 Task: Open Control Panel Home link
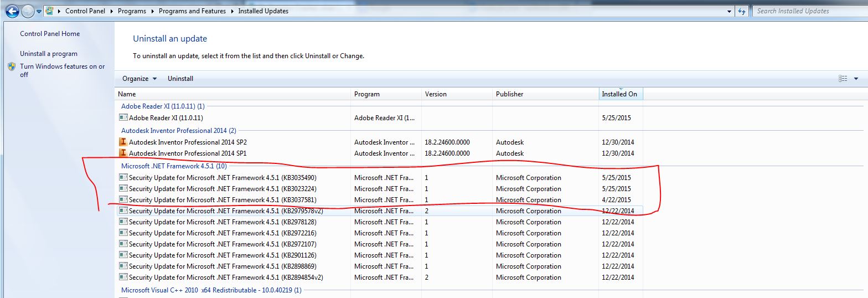click(x=50, y=34)
